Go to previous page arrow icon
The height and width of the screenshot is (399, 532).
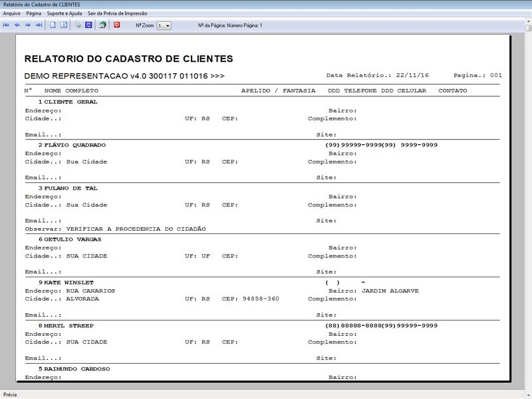(x=17, y=25)
